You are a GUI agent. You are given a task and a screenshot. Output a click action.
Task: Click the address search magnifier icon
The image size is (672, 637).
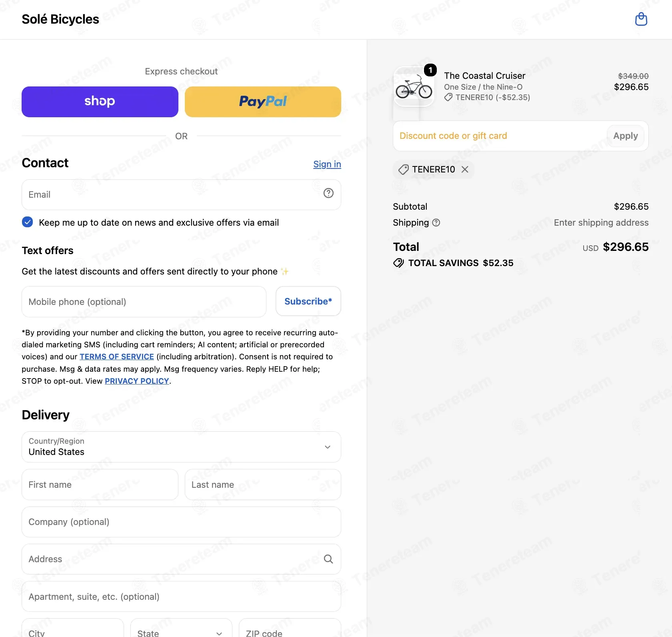tap(328, 559)
